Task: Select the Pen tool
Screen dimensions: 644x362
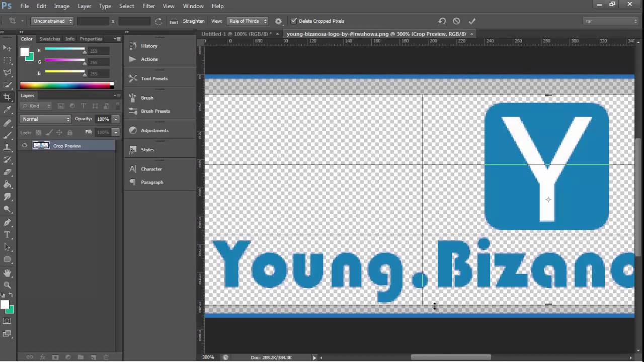Action: tap(8, 222)
